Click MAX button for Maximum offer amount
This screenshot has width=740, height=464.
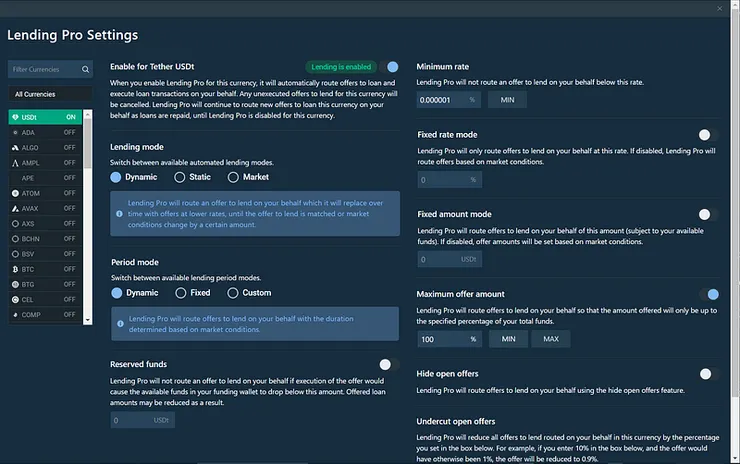(x=551, y=339)
